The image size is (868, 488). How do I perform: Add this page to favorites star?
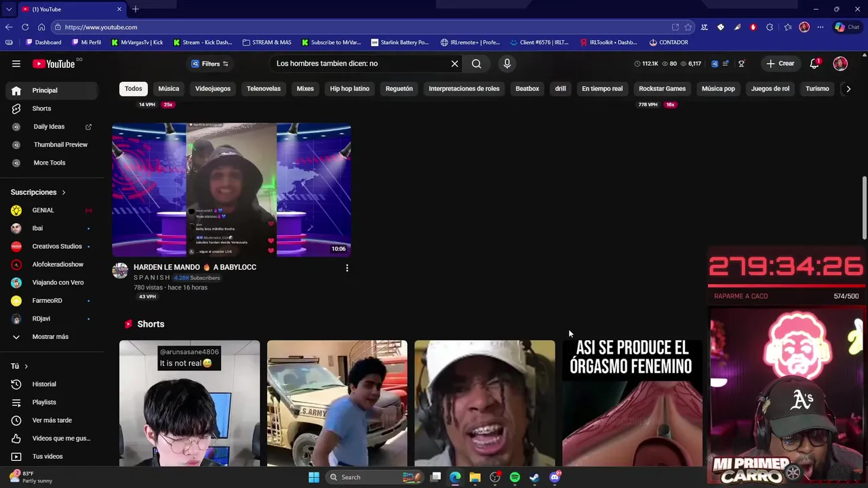[x=688, y=27]
